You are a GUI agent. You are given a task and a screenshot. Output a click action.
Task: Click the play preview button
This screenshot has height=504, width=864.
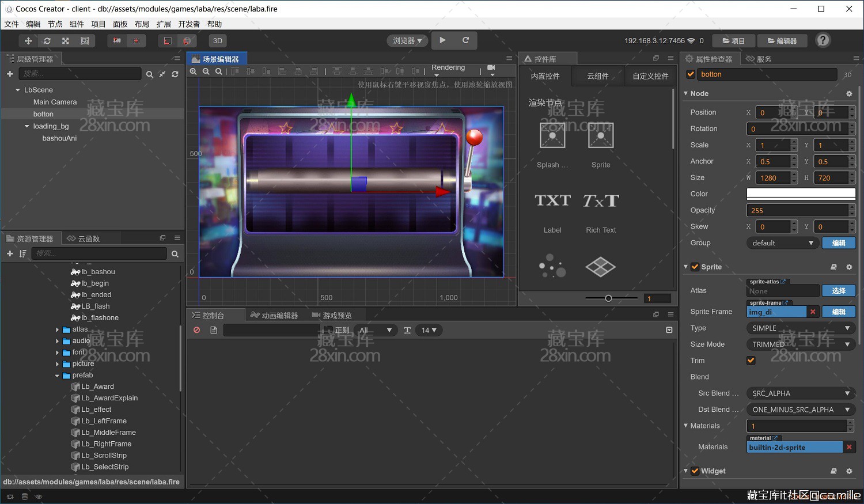coord(442,40)
